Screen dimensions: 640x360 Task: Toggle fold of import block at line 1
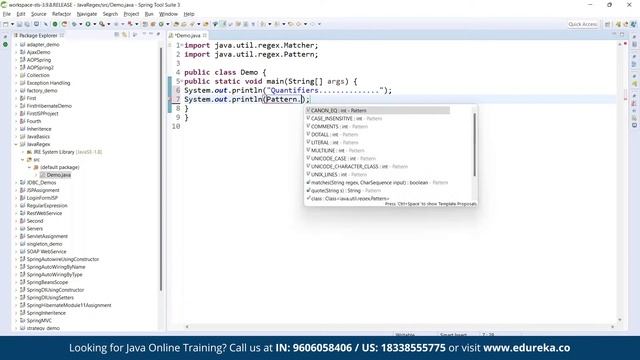tap(182, 45)
